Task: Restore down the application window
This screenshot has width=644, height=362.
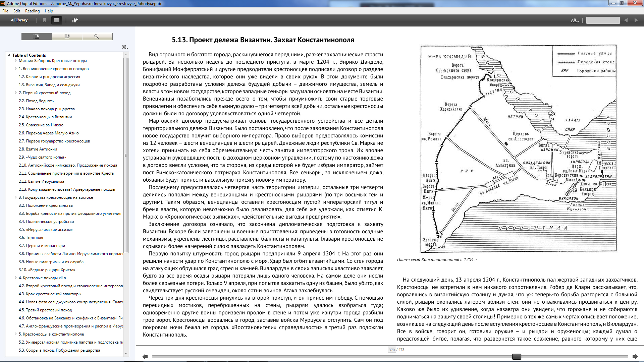Action: pos(622,3)
